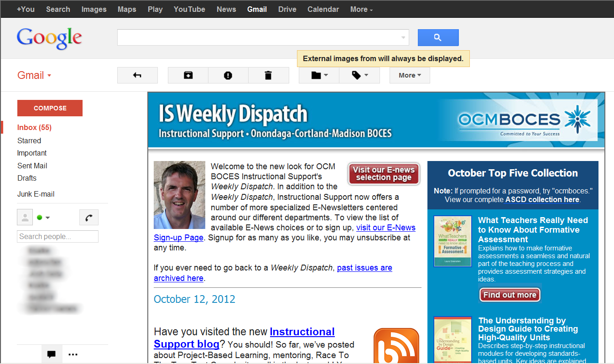Report this email as spam
The width and height of the screenshot is (614, 364).
coord(228,75)
